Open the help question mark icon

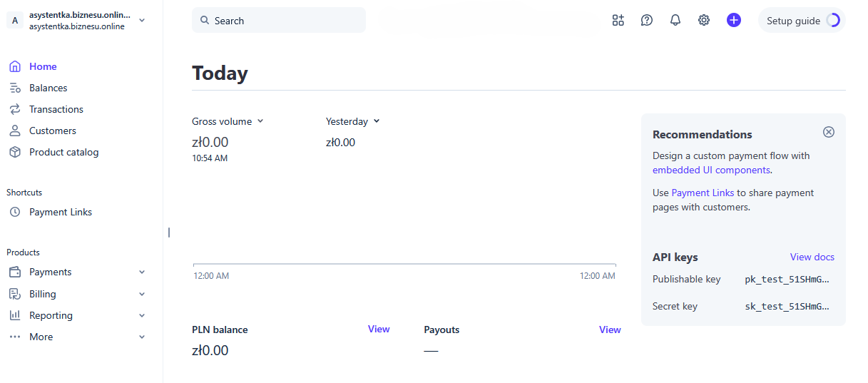(x=647, y=21)
